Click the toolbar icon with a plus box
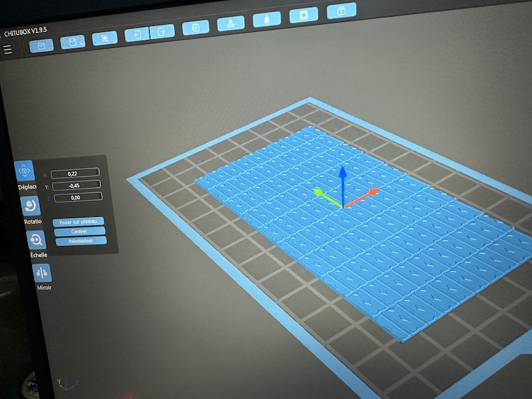The height and width of the screenshot is (399, 532). [341, 10]
